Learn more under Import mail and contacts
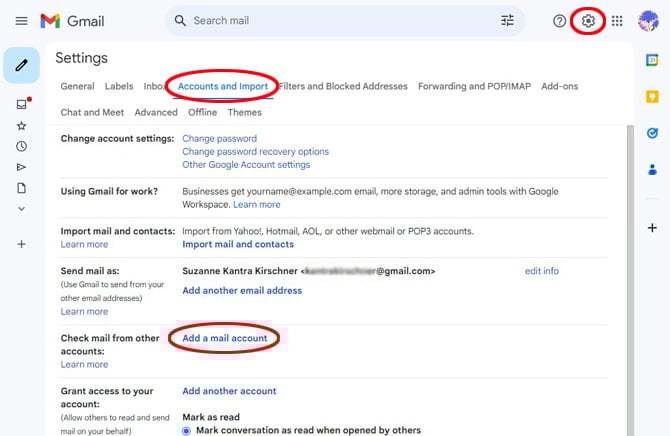This screenshot has height=436, width=670. (84, 244)
